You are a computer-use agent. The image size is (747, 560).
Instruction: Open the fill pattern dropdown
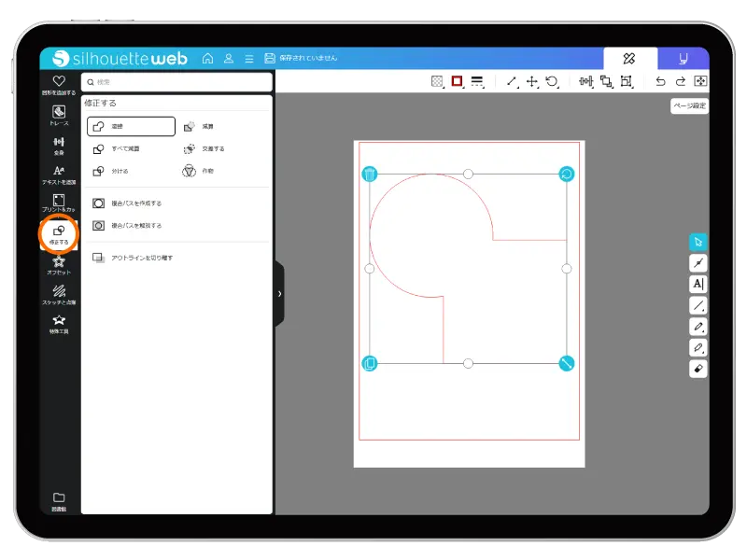[x=437, y=81]
